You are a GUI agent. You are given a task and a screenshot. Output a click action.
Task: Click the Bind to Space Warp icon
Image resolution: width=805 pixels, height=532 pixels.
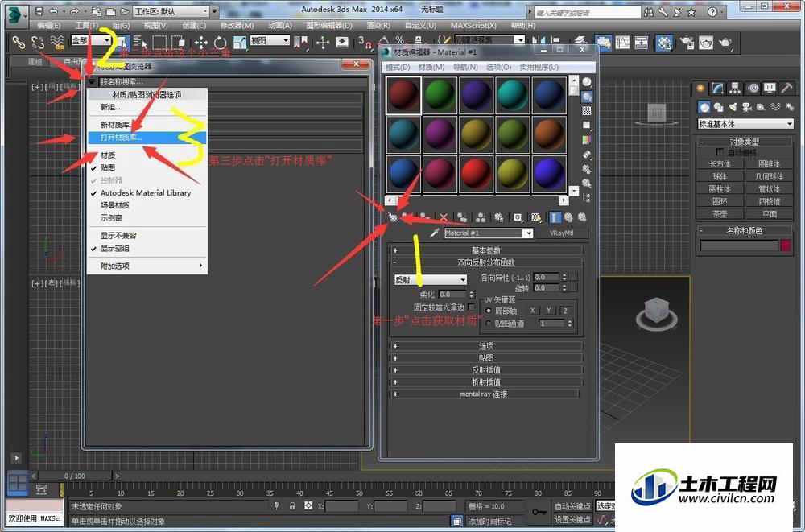click(57, 42)
